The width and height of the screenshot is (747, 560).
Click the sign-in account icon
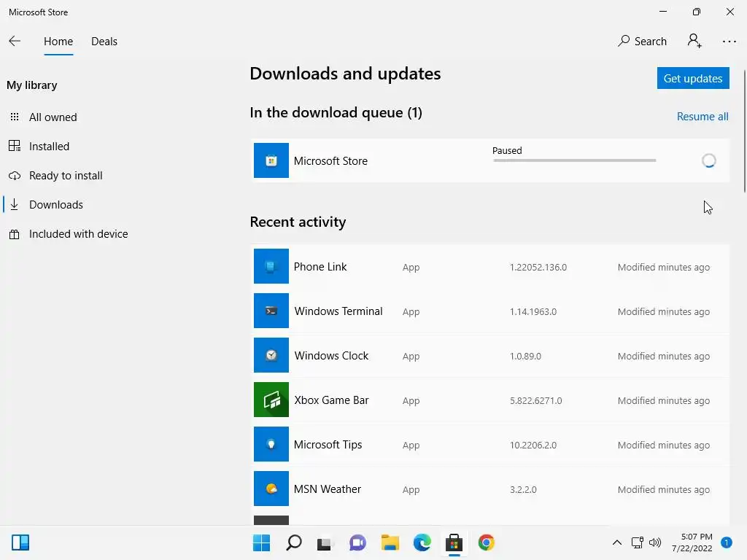point(694,41)
